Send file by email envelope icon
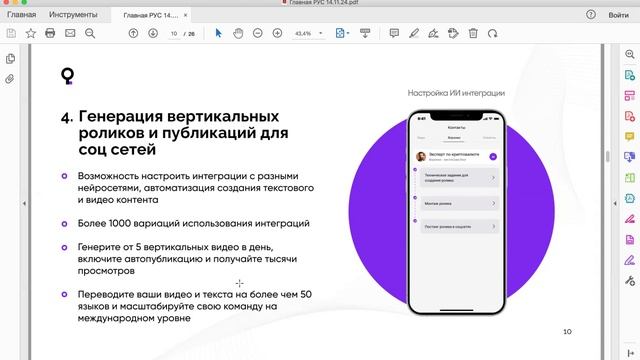 click(x=70, y=33)
